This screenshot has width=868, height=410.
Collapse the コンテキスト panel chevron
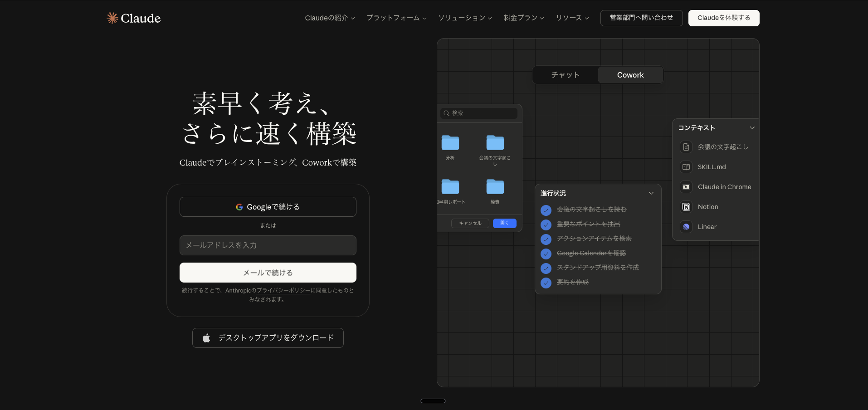[x=752, y=128]
